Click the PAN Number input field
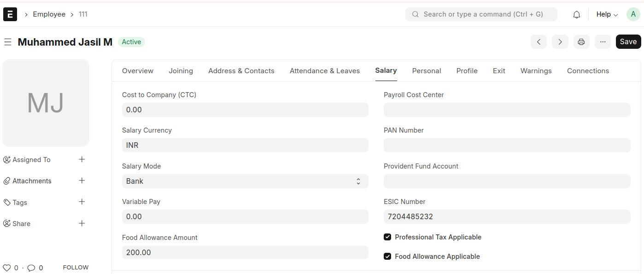Screen dimensions: 644x274 tap(507, 146)
